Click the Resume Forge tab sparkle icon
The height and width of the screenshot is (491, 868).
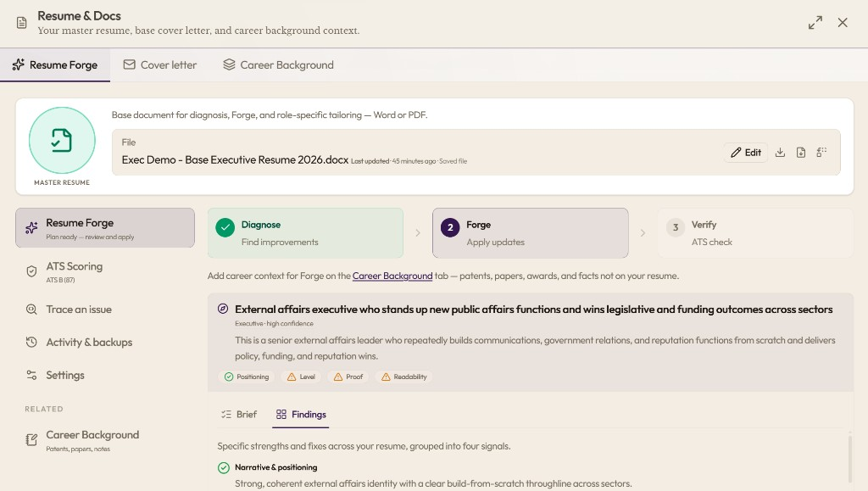[x=19, y=64]
